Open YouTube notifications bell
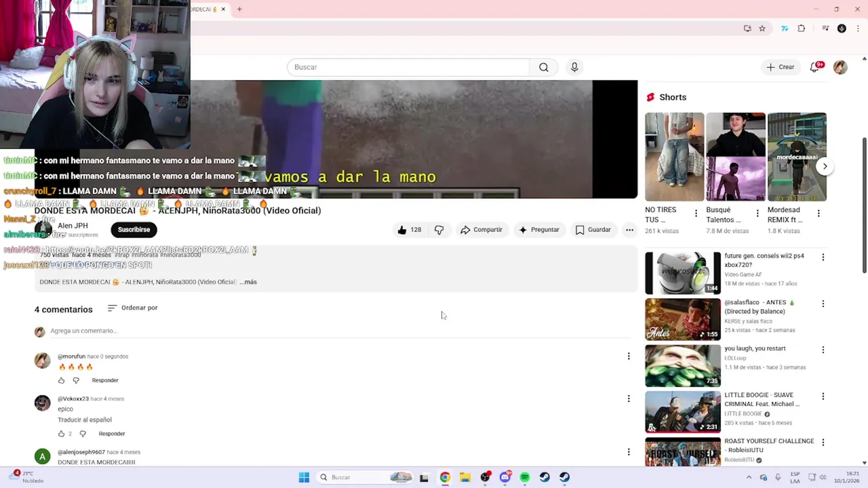 pyautogui.click(x=814, y=67)
